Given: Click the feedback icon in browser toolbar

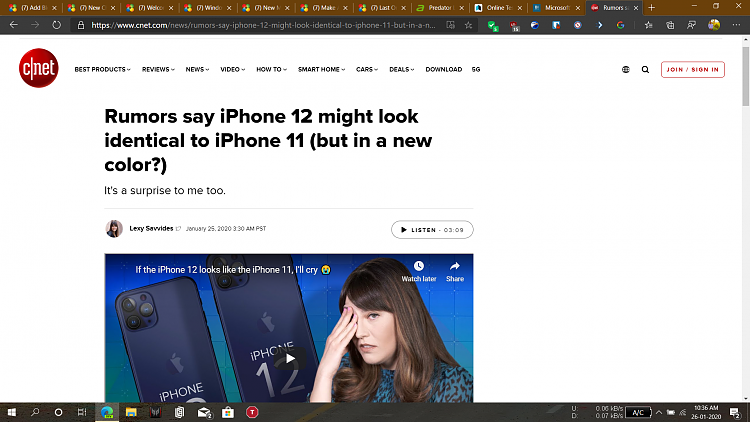Looking at the screenshot, I should pyautogui.click(x=692, y=25).
